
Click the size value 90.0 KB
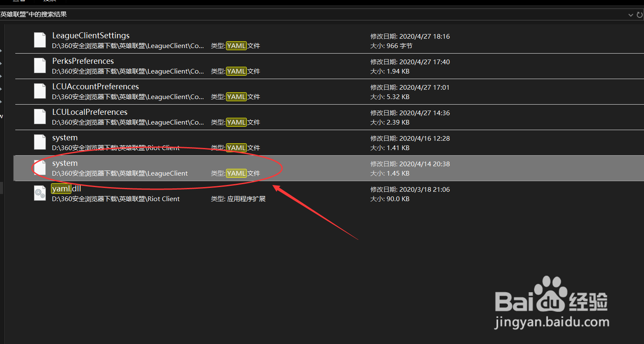(398, 199)
